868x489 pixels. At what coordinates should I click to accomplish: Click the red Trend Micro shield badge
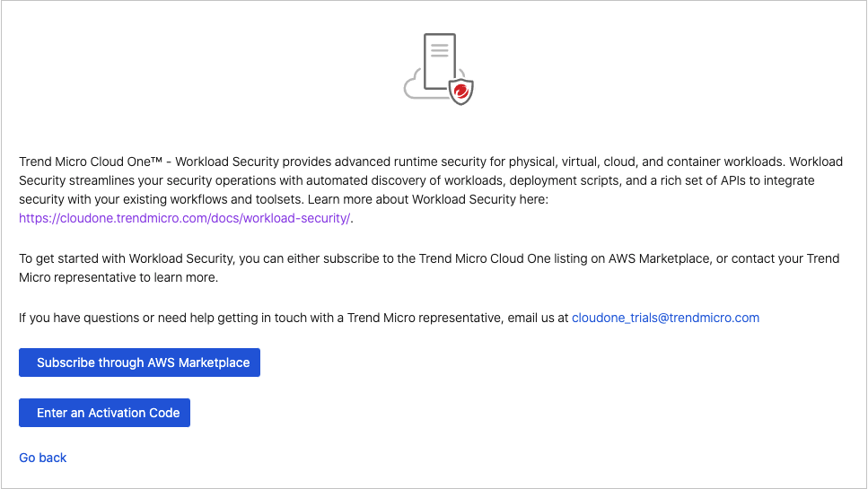click(461, 92)
